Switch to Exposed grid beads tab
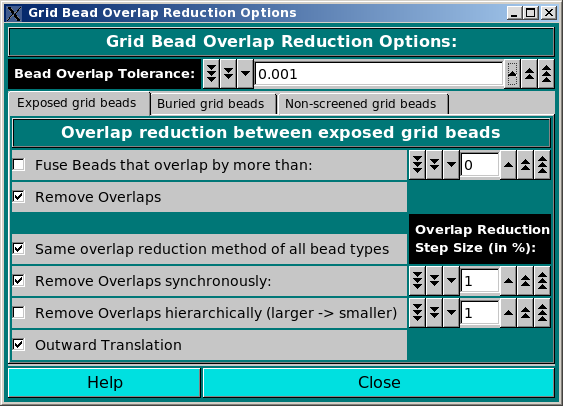The height and width of the screenshot is (406, 563). click(x=79, y=103)
